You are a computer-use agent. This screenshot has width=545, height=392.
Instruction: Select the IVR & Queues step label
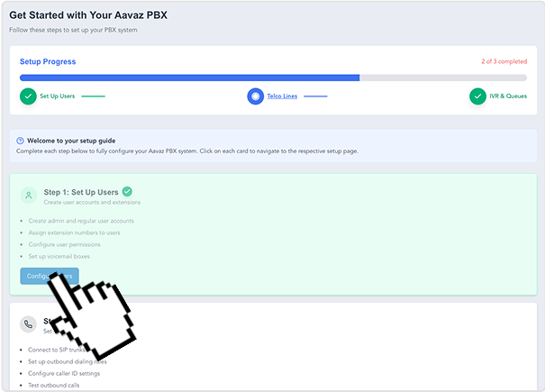coord(508,96)
